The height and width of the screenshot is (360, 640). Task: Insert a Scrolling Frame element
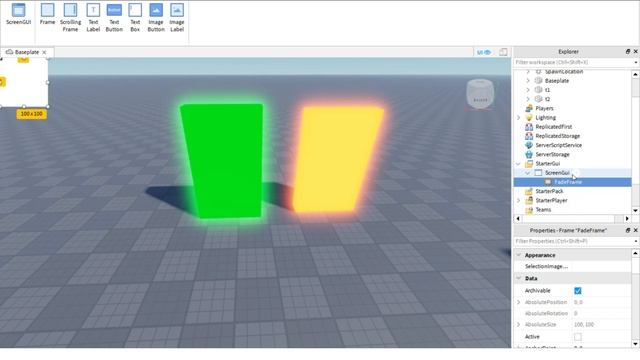(70, 18)
